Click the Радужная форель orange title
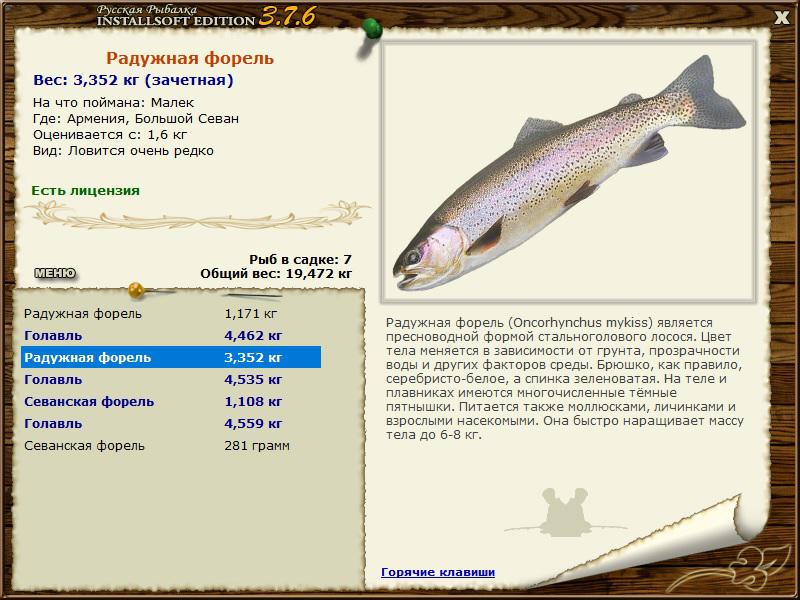This screenshot has height=600, width=800. click(190, 58)
